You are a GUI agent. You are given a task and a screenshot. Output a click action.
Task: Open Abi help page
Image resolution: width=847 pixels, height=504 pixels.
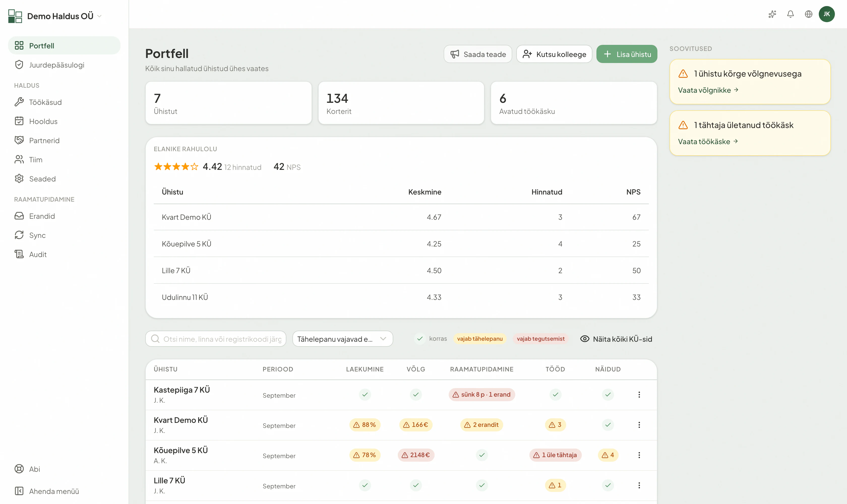64,469
